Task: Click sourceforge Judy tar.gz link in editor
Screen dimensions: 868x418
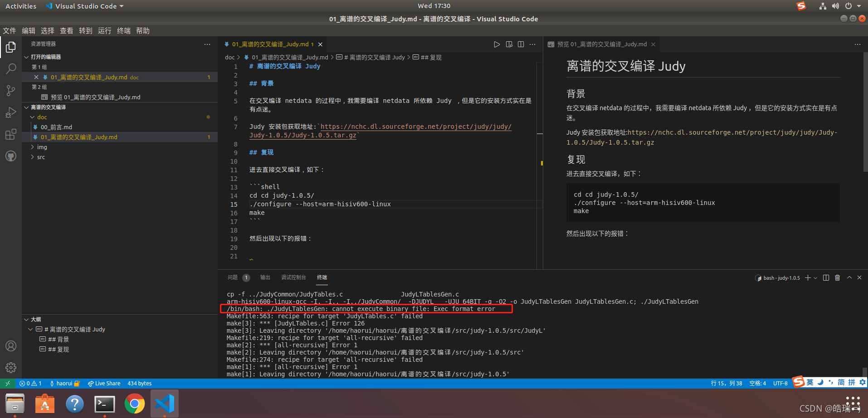Action: coord(380,131)
